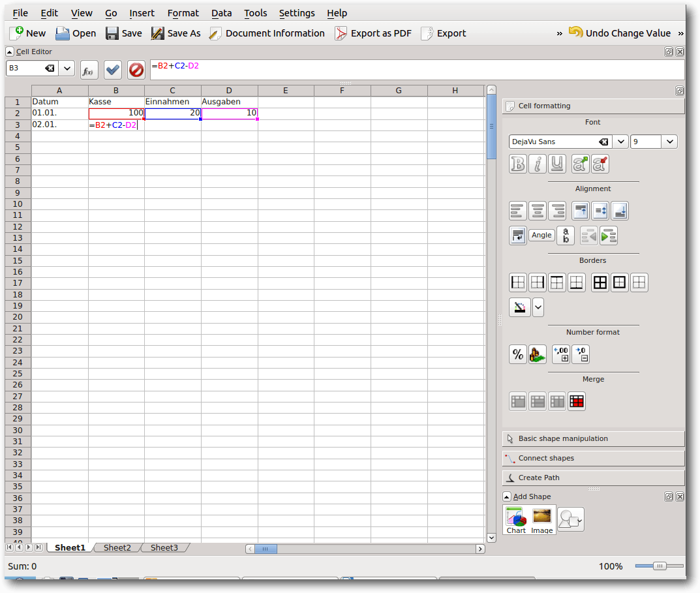Adjust the zoom slider at 100%
This screenshot has width=700, height=593.
click(x=660, y=566)
